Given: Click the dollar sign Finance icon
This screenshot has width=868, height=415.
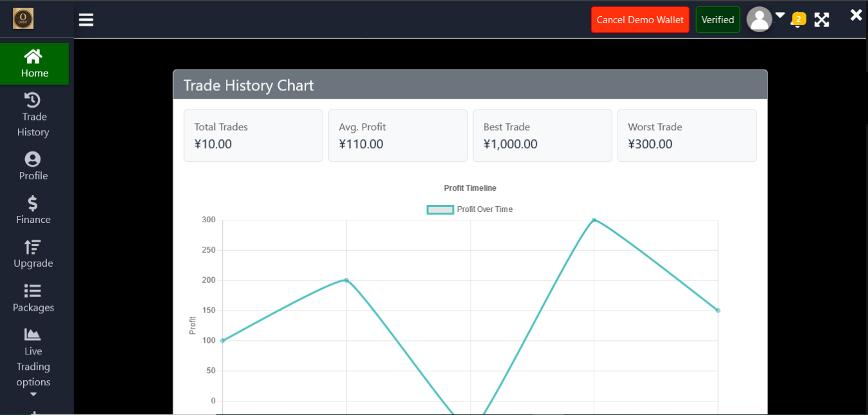Looking at the screenshot, I should (32, 203).
